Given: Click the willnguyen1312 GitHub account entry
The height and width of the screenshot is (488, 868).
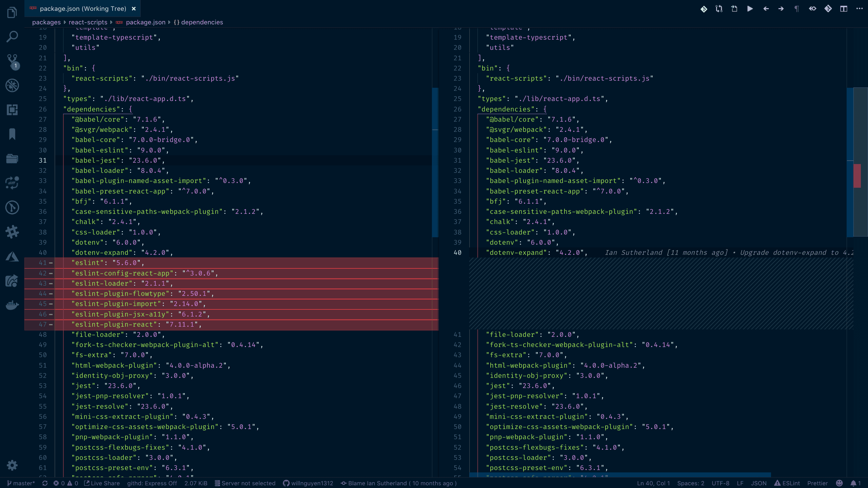Looking at the screenshot, I should coord(308,483).
